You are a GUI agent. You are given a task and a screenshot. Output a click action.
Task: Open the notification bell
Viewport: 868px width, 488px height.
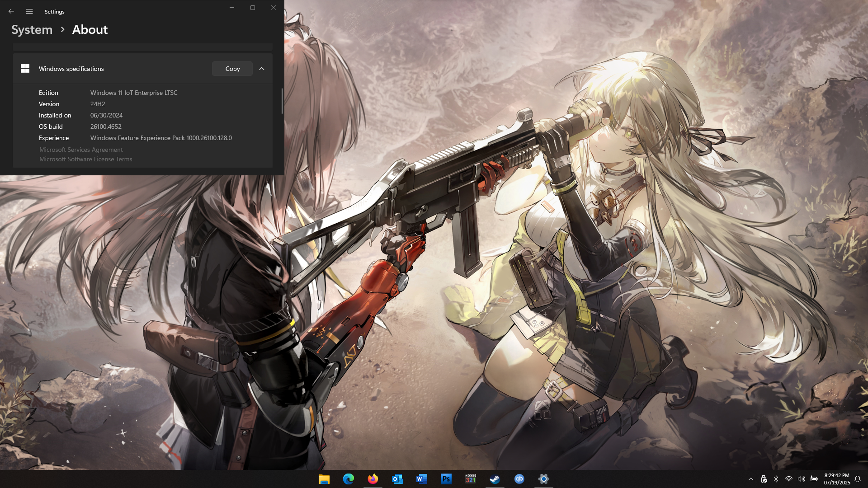click(x=858, y=479)
